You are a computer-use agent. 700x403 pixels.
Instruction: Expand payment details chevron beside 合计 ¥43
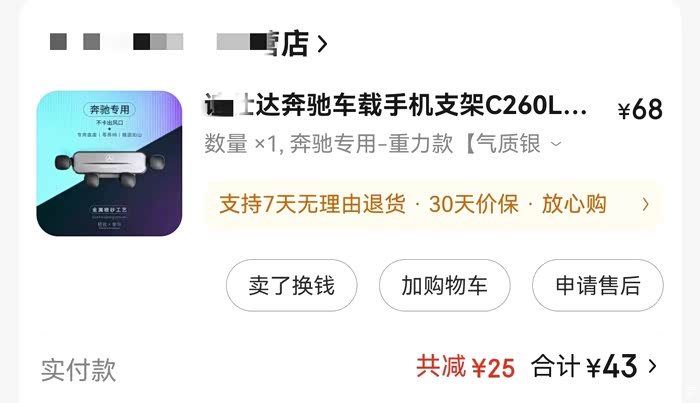pyautogui.click(x=652, y=366)
